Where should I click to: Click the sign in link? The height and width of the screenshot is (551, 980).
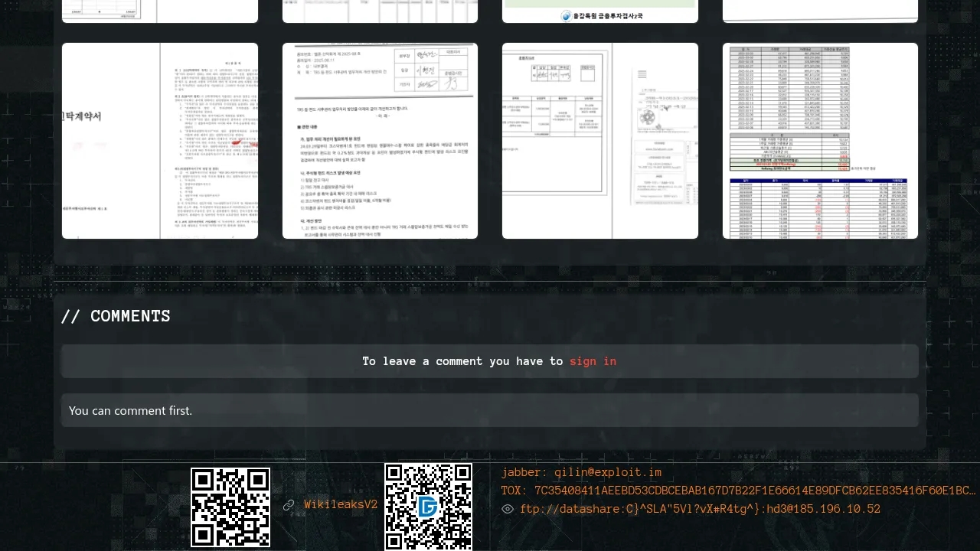593,361
